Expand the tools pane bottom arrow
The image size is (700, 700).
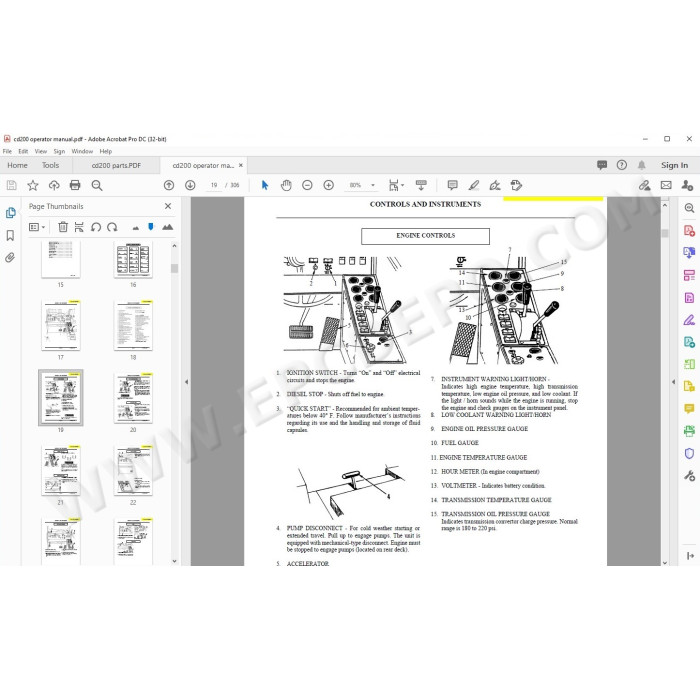(690, 556)
